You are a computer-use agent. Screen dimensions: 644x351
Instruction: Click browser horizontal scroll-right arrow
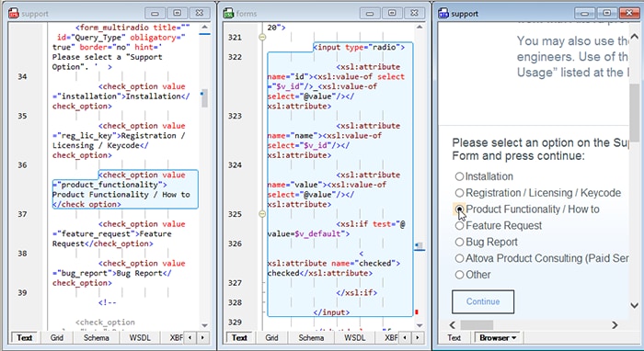[x=615, y=325]
